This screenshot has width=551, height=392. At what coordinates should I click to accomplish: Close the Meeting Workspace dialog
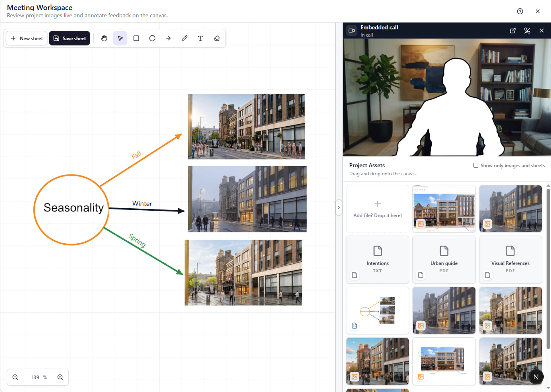click(538, 11)
